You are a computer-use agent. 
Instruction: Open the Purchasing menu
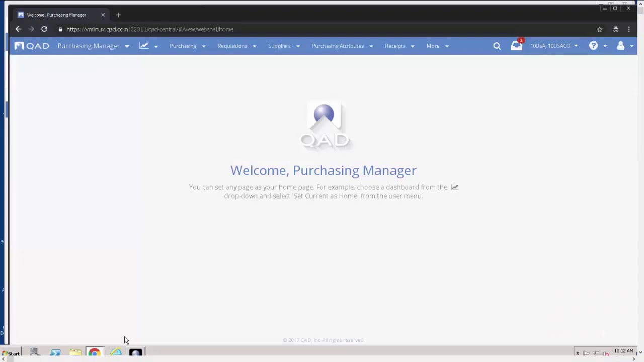coord(188,46)
